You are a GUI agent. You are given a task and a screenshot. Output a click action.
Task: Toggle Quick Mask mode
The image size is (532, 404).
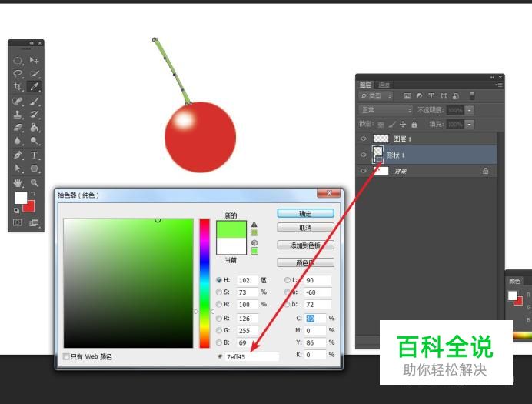click(18, 222)
